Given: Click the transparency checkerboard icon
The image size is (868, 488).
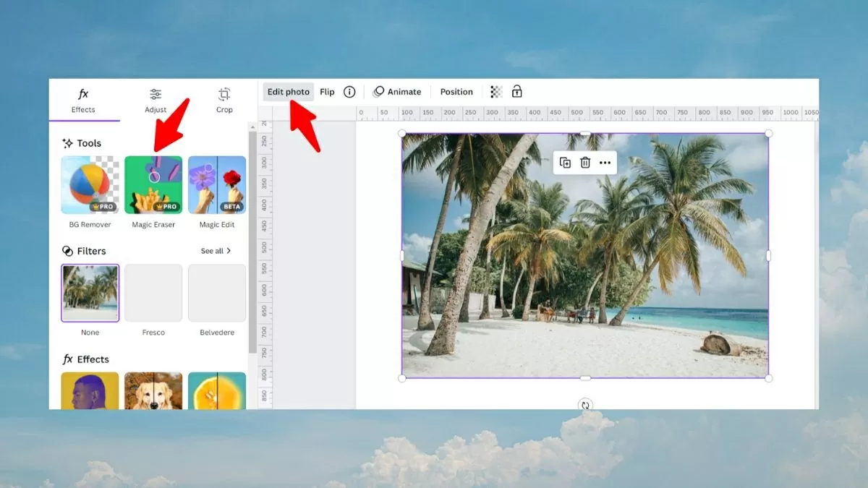Looking at the screenshot, I should 495,91.
